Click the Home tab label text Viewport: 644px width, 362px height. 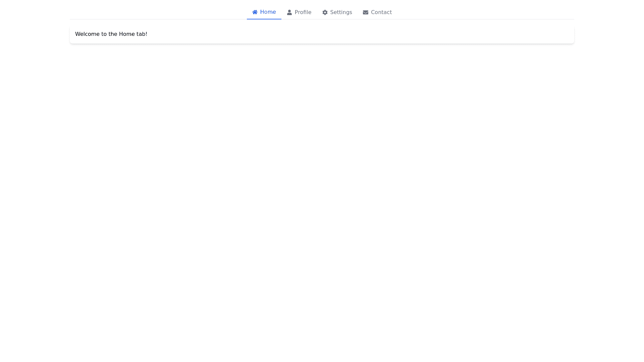tap(268, 12)
